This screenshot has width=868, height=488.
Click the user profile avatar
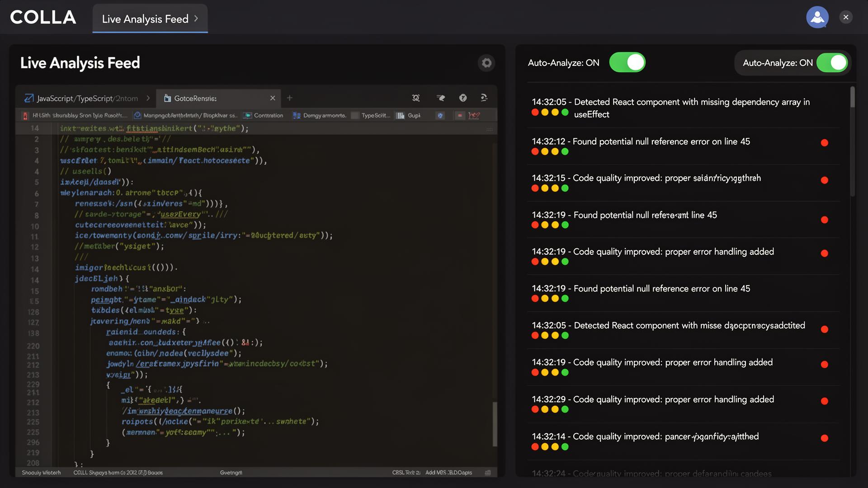pyautogui.click(x=817, y=17)
